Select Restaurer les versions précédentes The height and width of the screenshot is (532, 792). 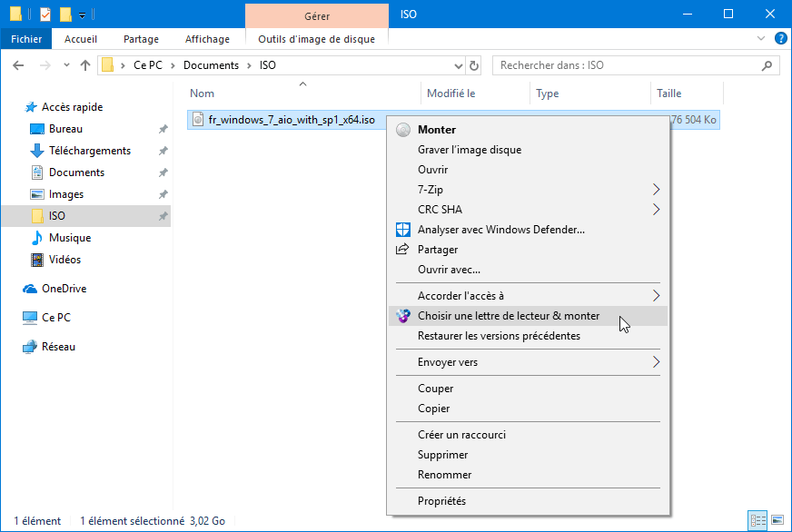coord(499,336)
